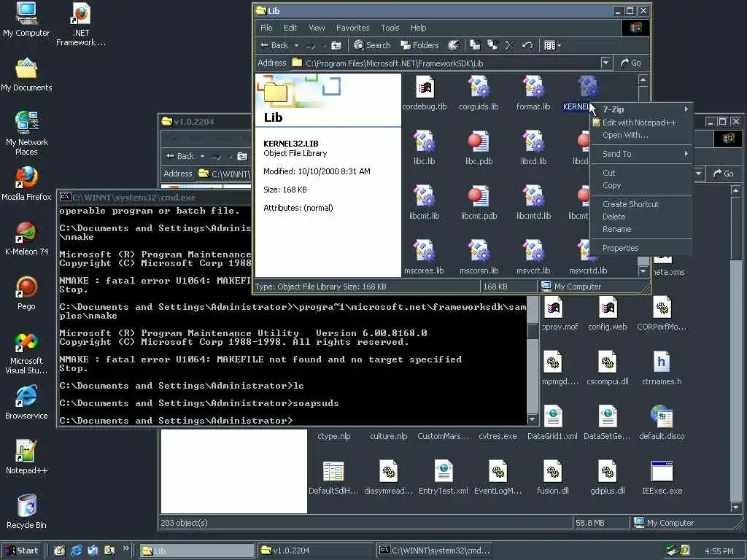
Task: Switch to v1.0.2204 taskbar button
Action: (316, 551)
